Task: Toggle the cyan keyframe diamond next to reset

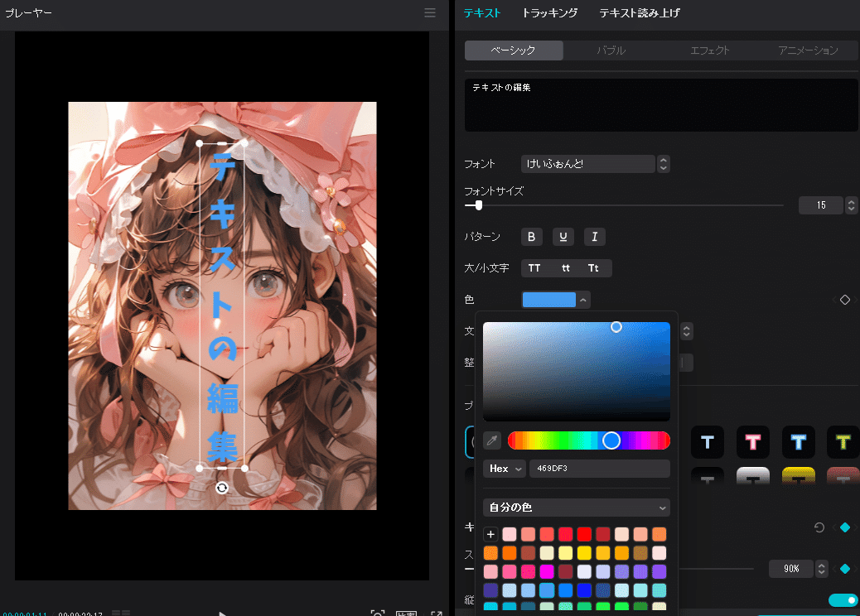Action: coord(844,527)
